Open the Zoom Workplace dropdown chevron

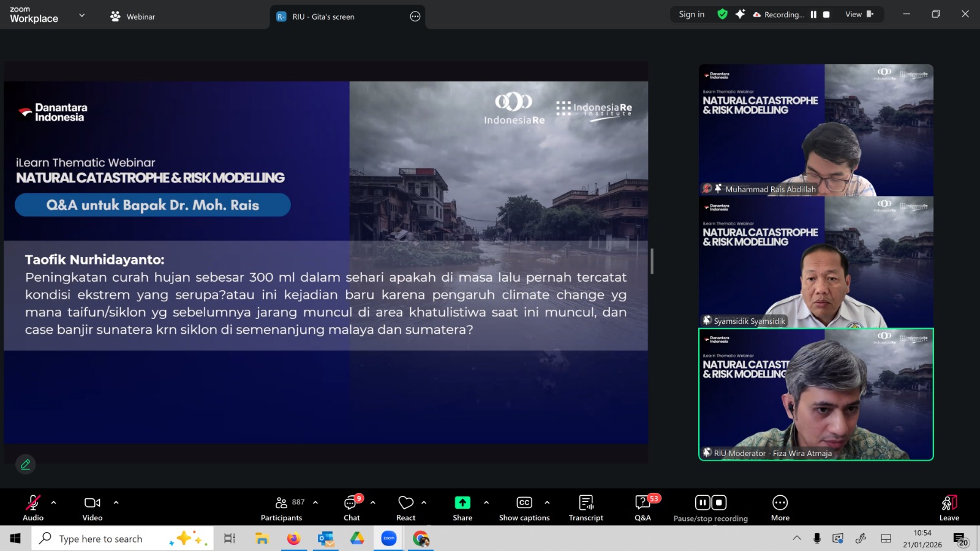pos(82,15)
